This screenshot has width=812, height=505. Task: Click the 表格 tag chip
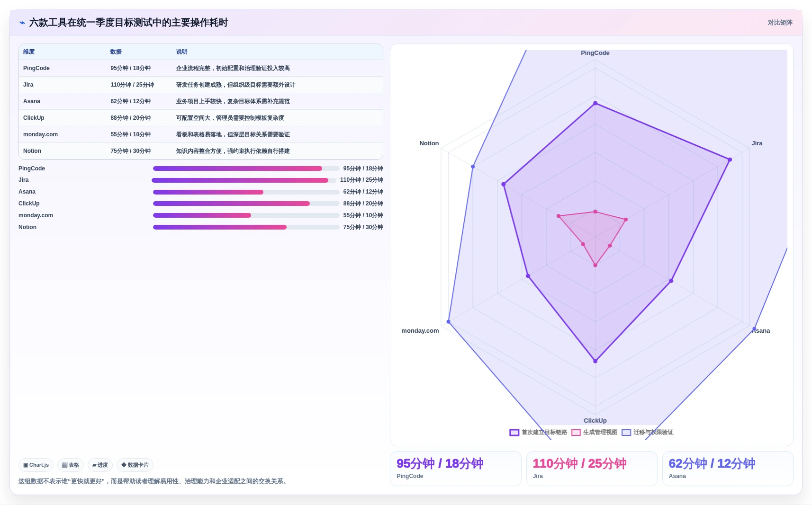click(71, 465)
